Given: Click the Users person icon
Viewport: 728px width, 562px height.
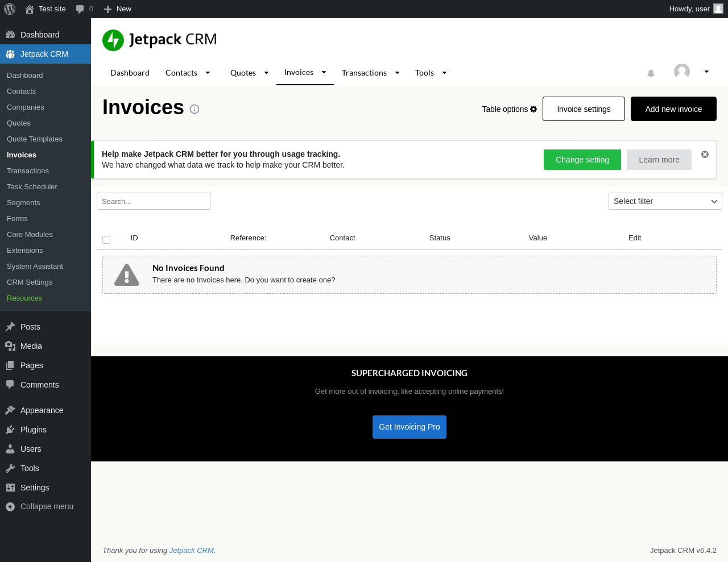Looking at the screenshot, I should 10,449.
